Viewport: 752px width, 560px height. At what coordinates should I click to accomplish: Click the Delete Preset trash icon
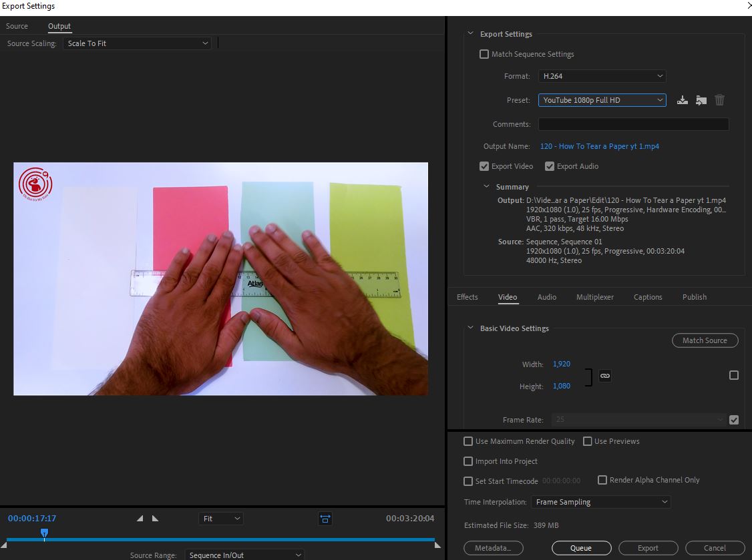(719, 99)
